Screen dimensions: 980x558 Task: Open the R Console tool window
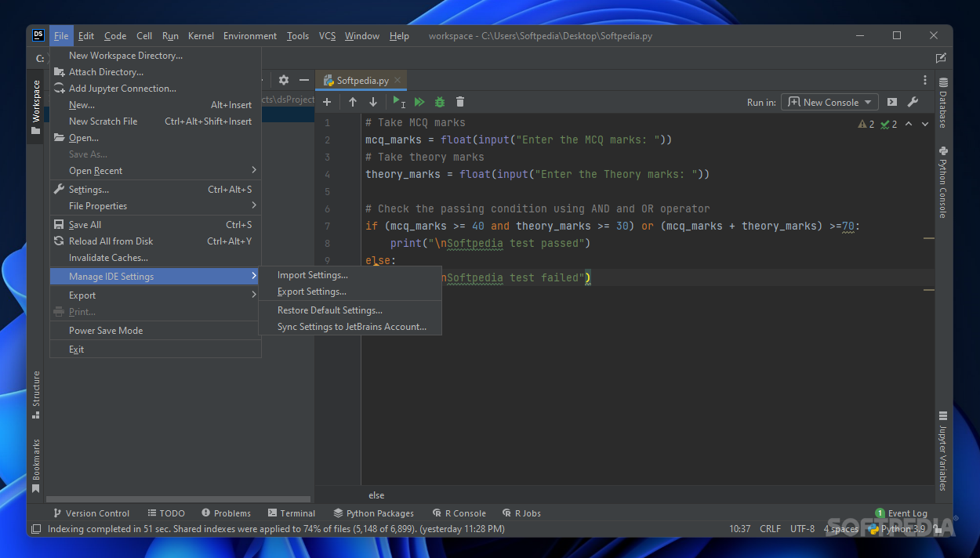(459, 513)
